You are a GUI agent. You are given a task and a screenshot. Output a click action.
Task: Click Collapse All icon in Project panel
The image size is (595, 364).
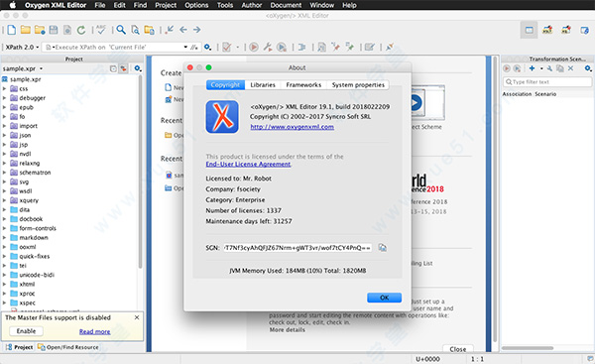click(x=113, y=68)
